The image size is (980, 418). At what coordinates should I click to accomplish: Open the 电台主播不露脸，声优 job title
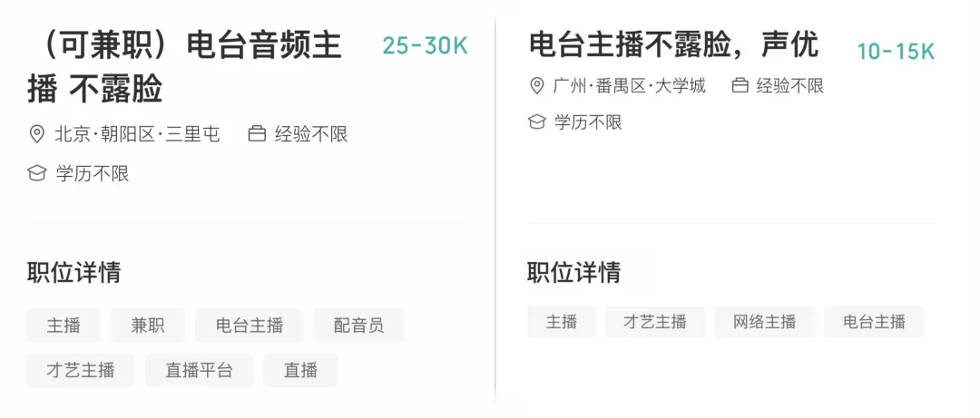673,44
